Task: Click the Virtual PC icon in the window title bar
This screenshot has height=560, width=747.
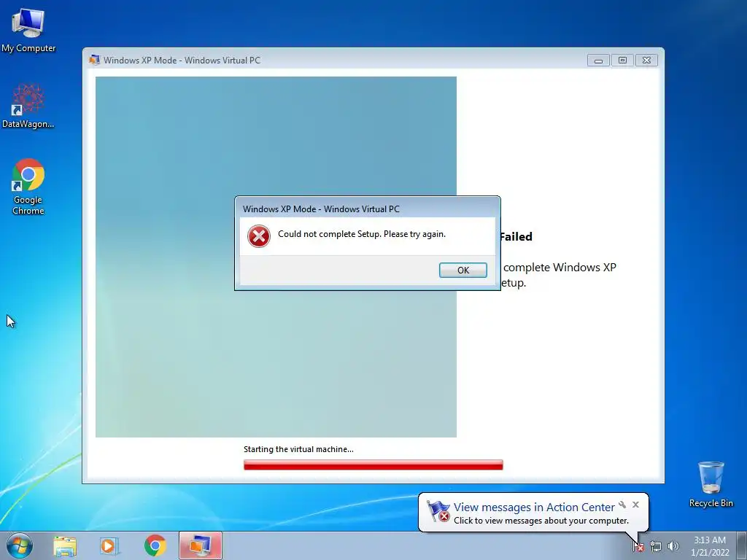Action: coord(94,60)
